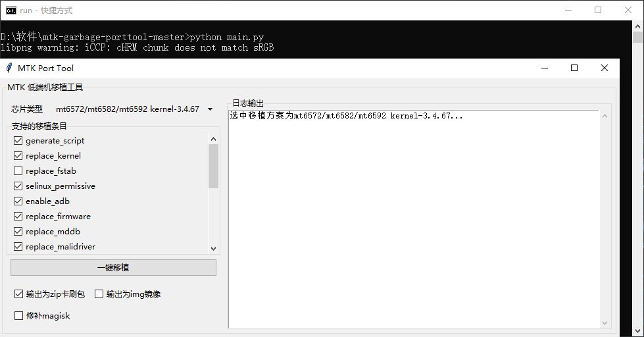Toggle the generate_script checkbox
Screen dimensions: 644x337
point(18,141)
